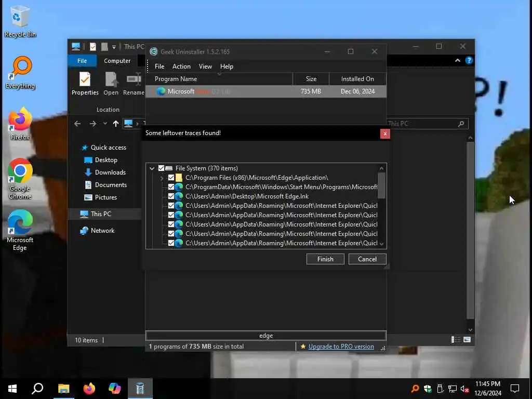The width and height of the screenshot is (532, 399).
Task: Sort by Program Name column header
Action: [219, 79]
